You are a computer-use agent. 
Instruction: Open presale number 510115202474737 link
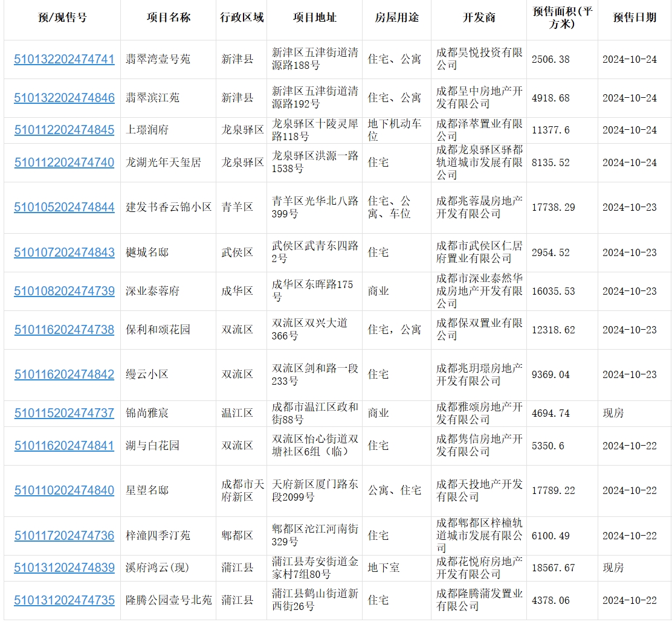click(x=64, y=413)
